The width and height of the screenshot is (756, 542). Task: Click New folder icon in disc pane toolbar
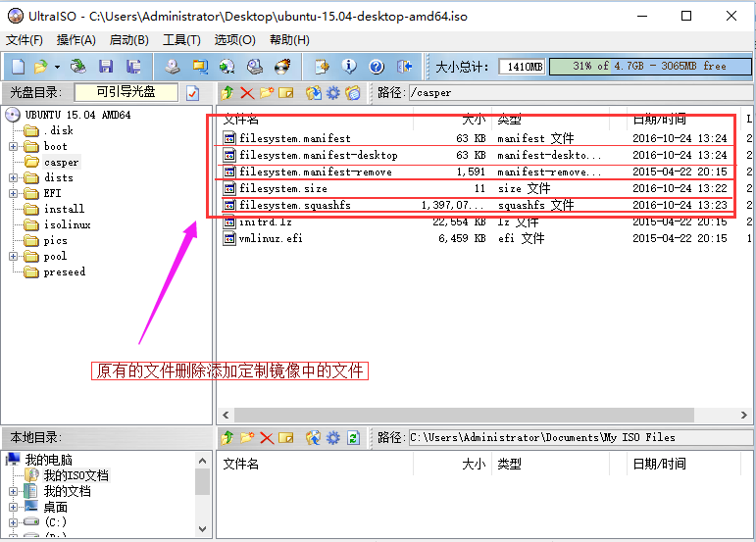(x=267, y=92)
